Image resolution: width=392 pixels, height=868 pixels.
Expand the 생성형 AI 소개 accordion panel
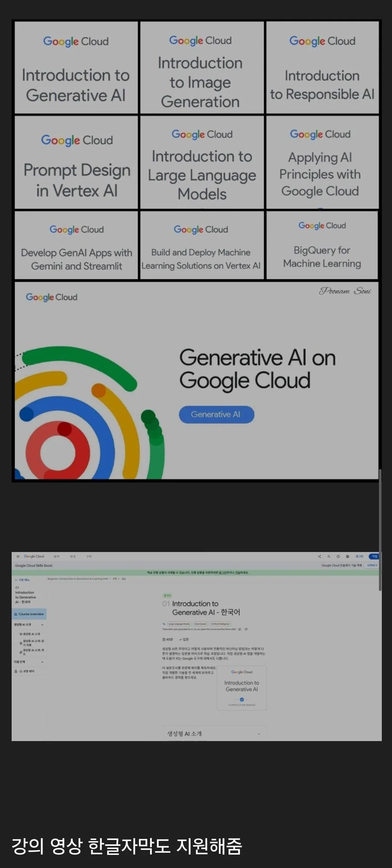259,734
